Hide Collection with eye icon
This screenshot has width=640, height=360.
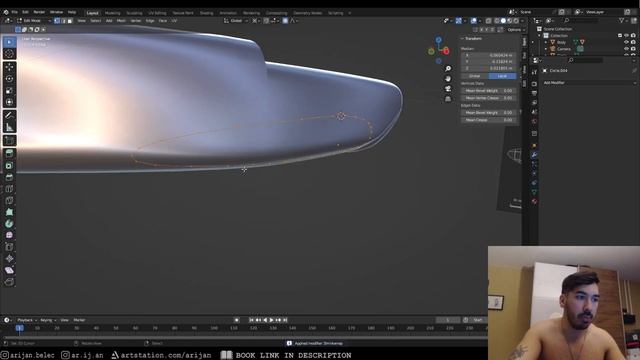click(627, 36)
